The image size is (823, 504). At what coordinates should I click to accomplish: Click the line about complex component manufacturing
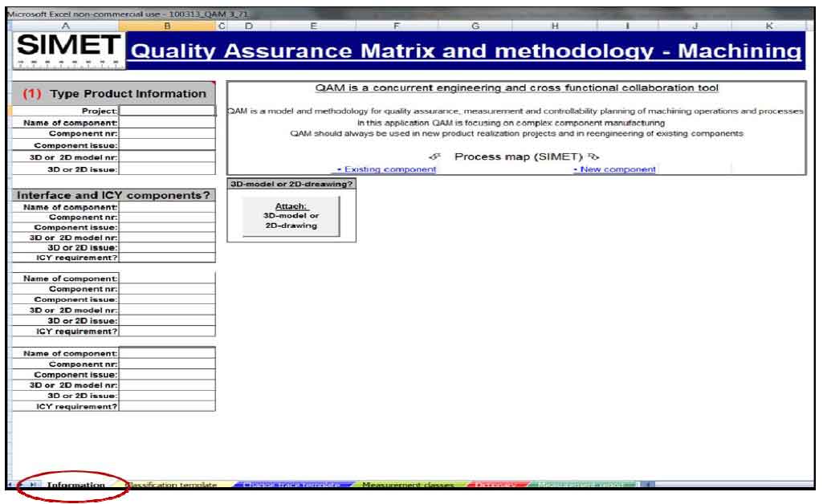coord(511,123)
